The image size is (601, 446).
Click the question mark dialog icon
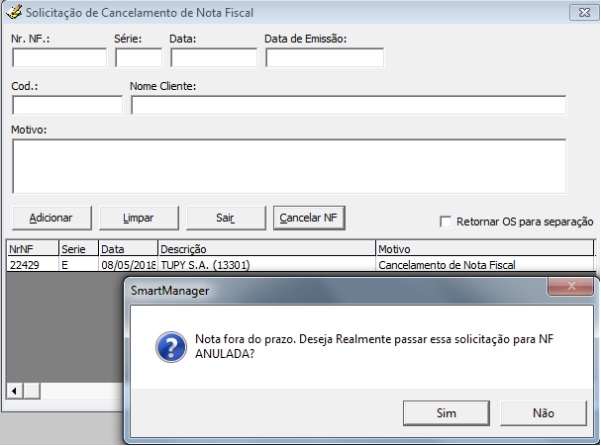point(171,347)
